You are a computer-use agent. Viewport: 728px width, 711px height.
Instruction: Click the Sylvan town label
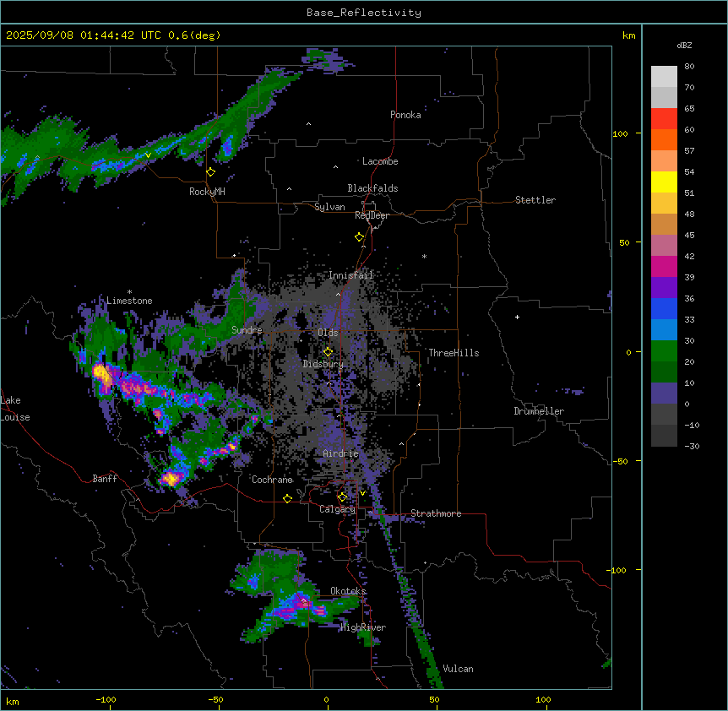[329, 207]
